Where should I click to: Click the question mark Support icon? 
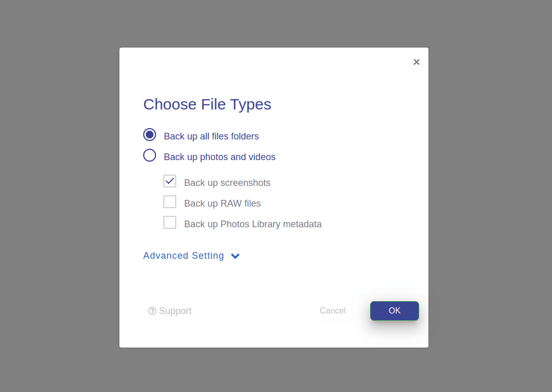tap(152, 310)
